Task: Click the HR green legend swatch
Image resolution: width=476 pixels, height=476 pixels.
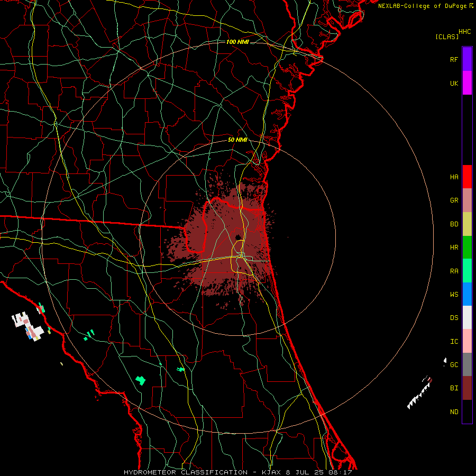Action: coord(467,248)
